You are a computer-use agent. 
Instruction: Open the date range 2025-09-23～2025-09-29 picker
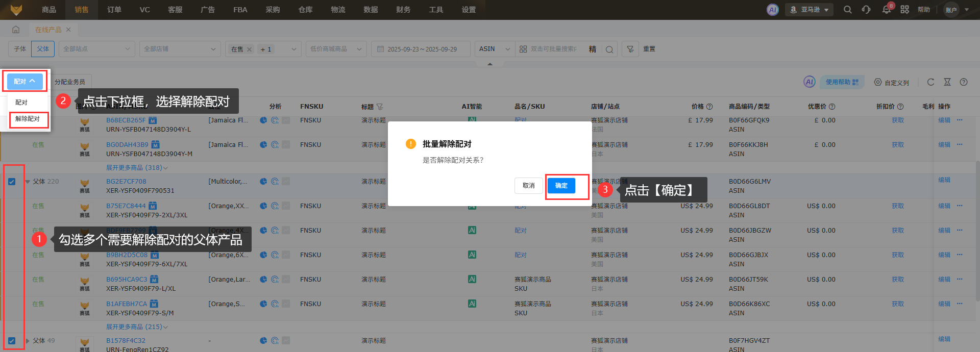point(421,49)
